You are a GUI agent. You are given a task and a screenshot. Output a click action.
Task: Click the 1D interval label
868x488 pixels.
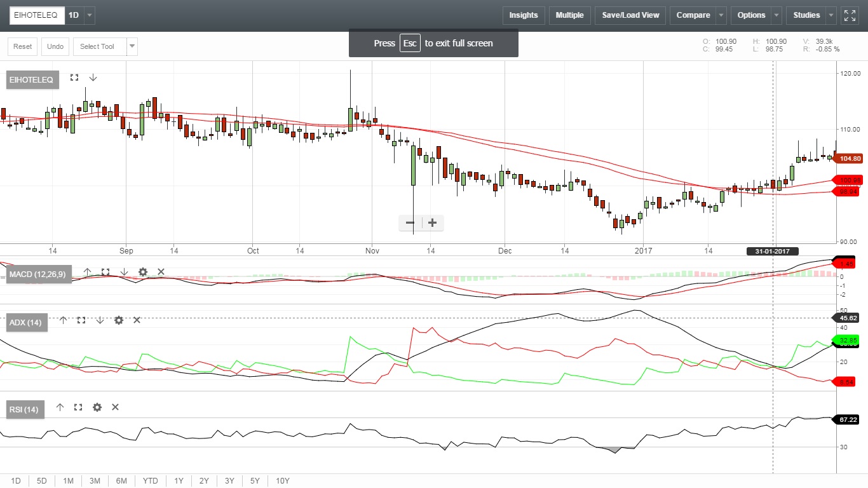coord(74,15)
